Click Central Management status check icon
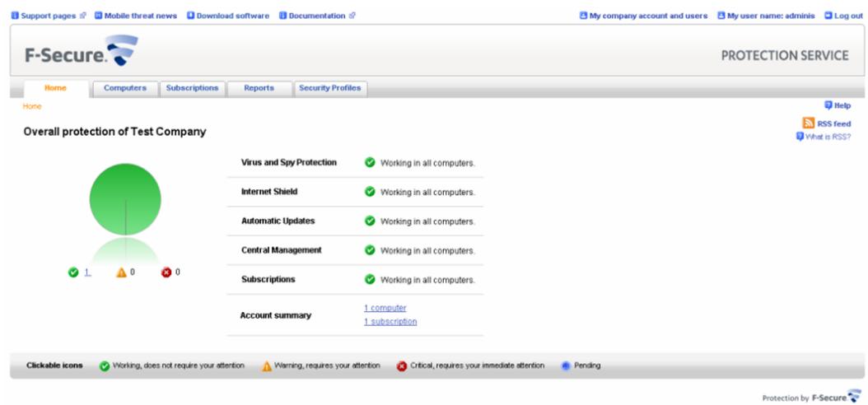 coord(370,250)
